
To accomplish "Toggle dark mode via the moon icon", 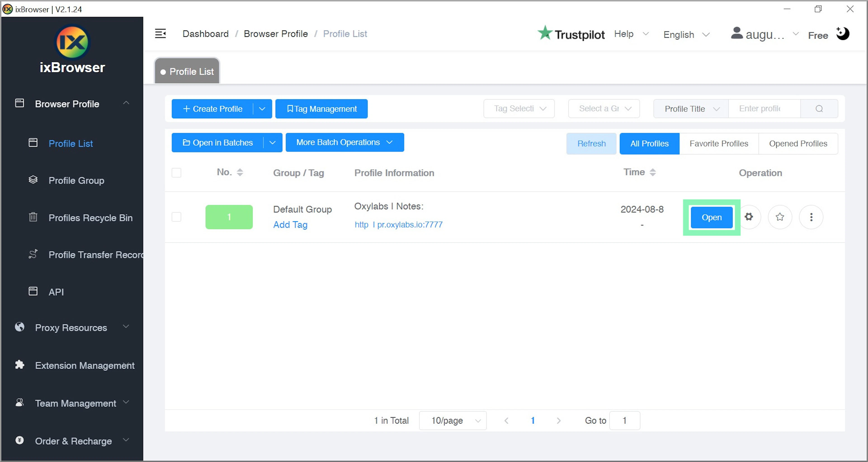I will (843, 33).
